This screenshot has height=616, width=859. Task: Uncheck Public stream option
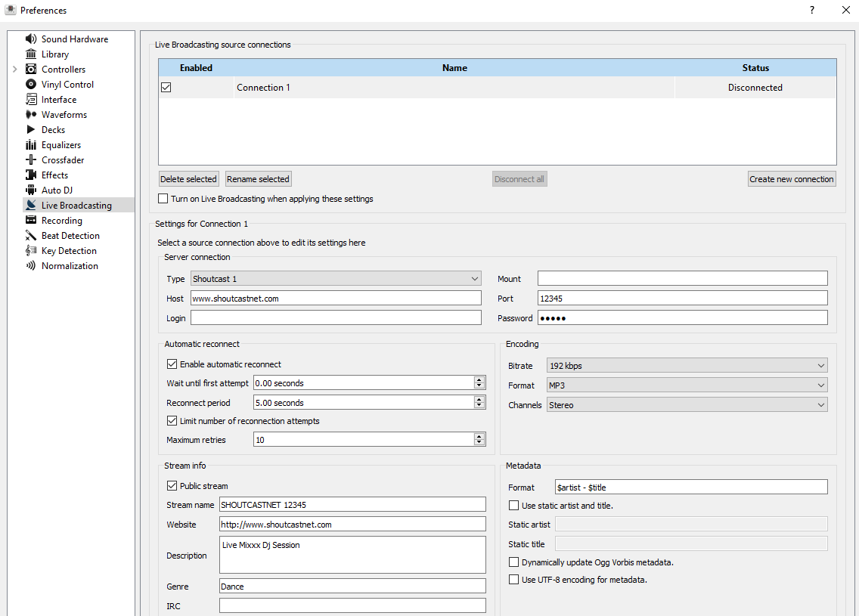(x=172, y=486)
